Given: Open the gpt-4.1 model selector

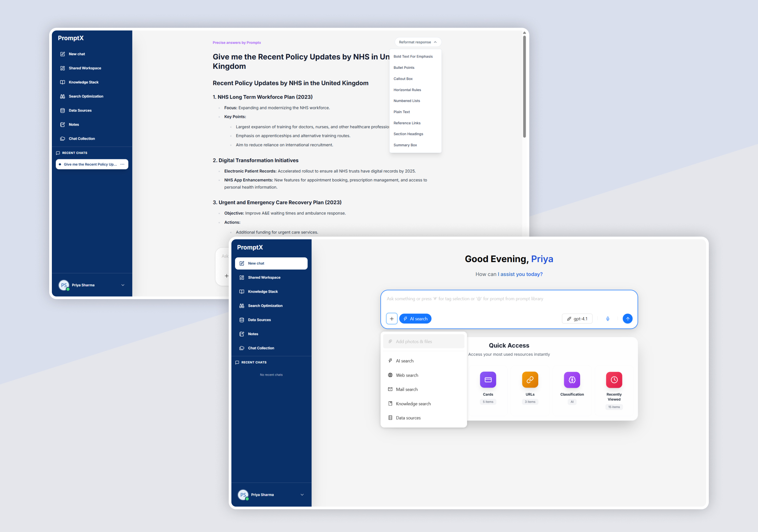Looking at the screenshot, I should tap(577, 319).
